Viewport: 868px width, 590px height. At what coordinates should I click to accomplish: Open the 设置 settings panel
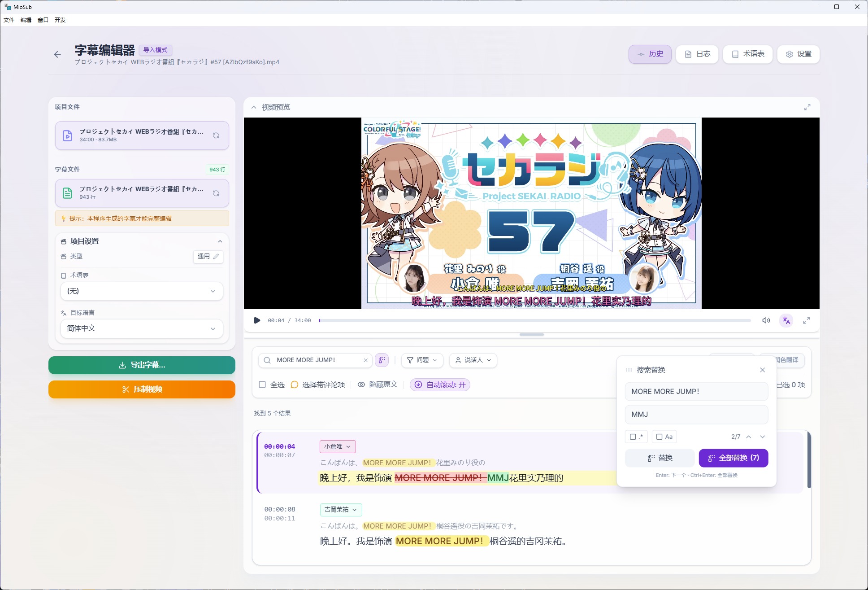point(798,54)
